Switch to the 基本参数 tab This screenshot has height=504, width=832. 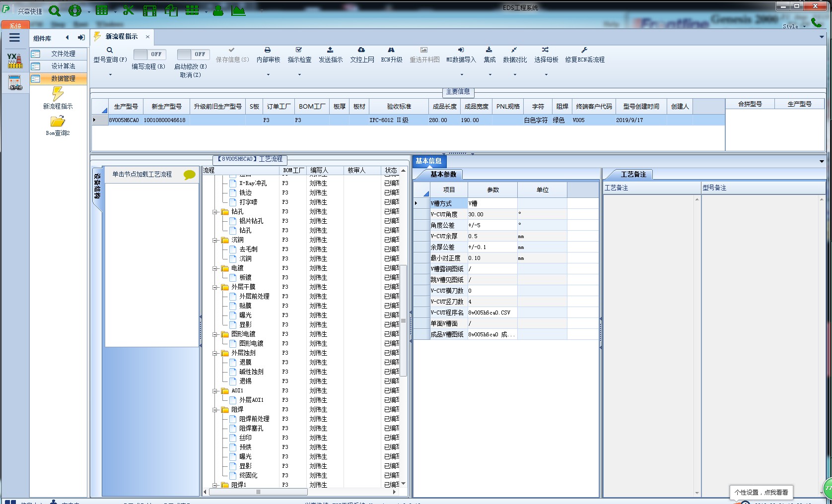[x=443, y=174]
